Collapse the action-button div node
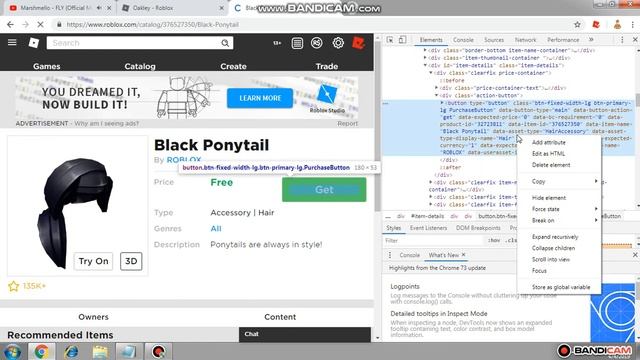Viewport: 640px width, 360px height. (436, 95)
